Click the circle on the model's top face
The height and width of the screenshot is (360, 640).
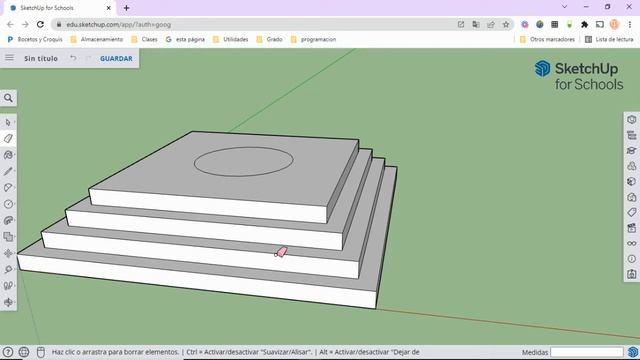[244, 162]
